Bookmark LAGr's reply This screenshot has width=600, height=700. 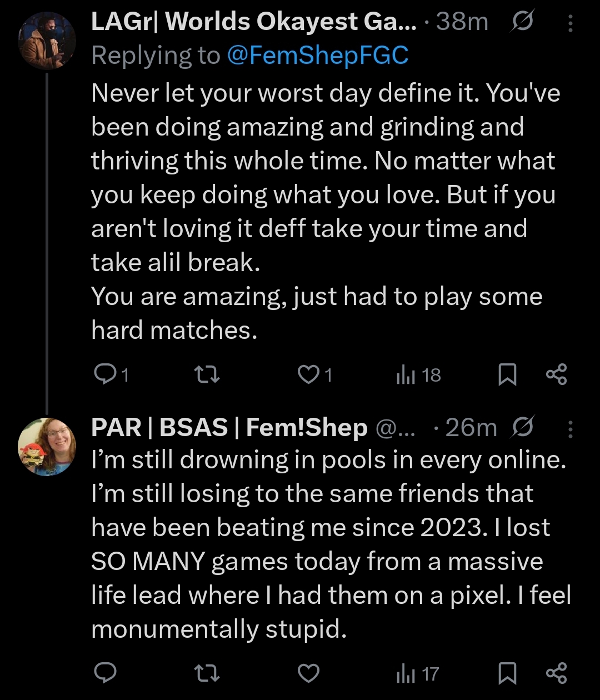click(x=507, y=376)
